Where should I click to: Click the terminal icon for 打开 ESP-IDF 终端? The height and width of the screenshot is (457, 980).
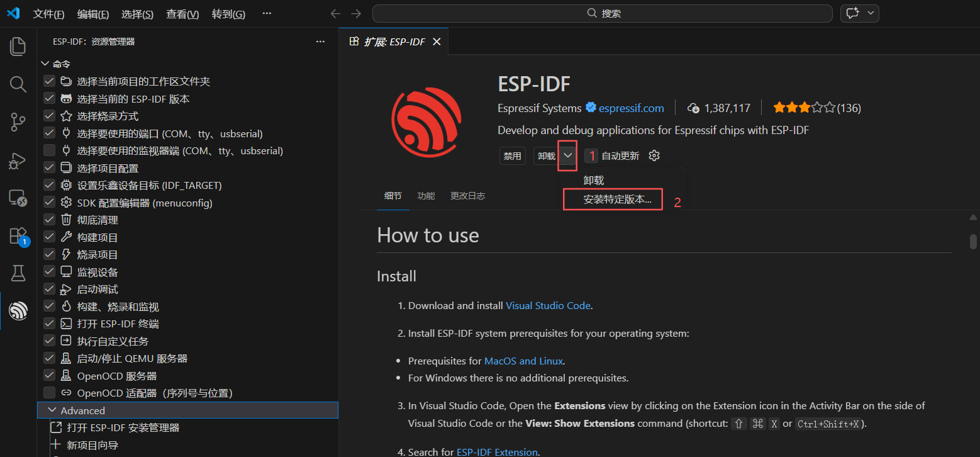pos(66,324)
